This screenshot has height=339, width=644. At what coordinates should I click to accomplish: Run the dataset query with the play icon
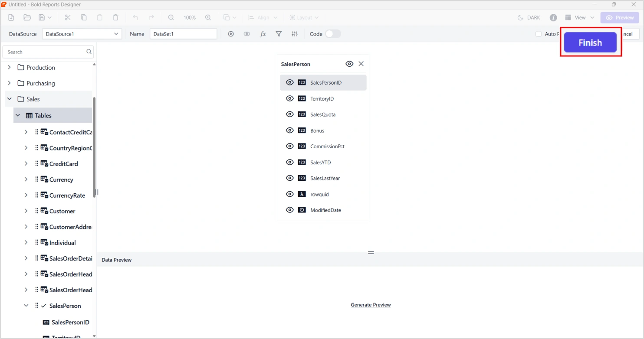coord(231,34)
